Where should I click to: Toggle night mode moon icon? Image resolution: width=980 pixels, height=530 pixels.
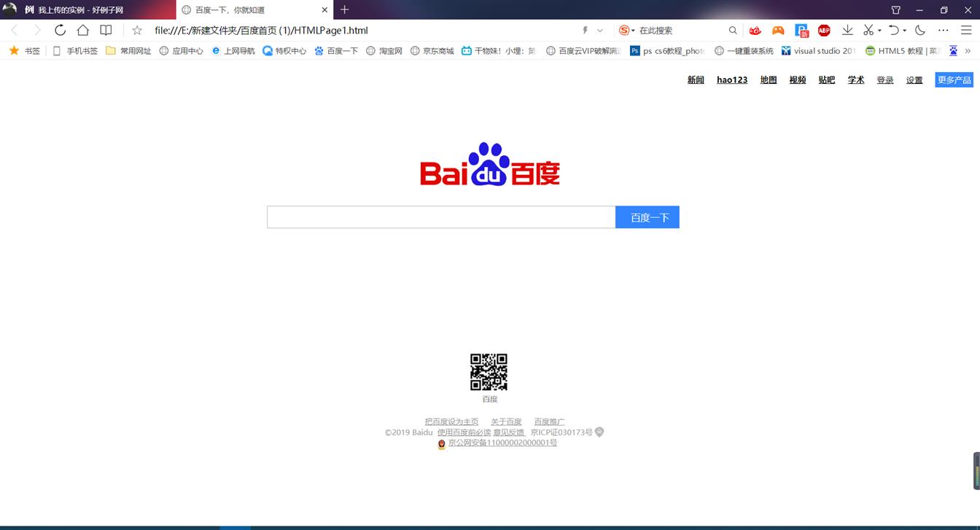click(x=920, y=30)
